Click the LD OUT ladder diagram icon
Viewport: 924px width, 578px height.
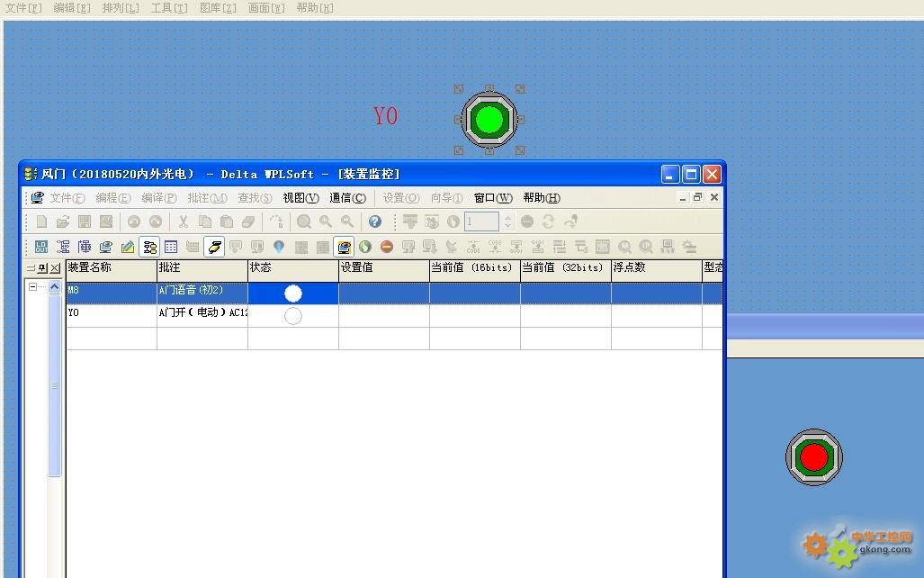(41, 247)
